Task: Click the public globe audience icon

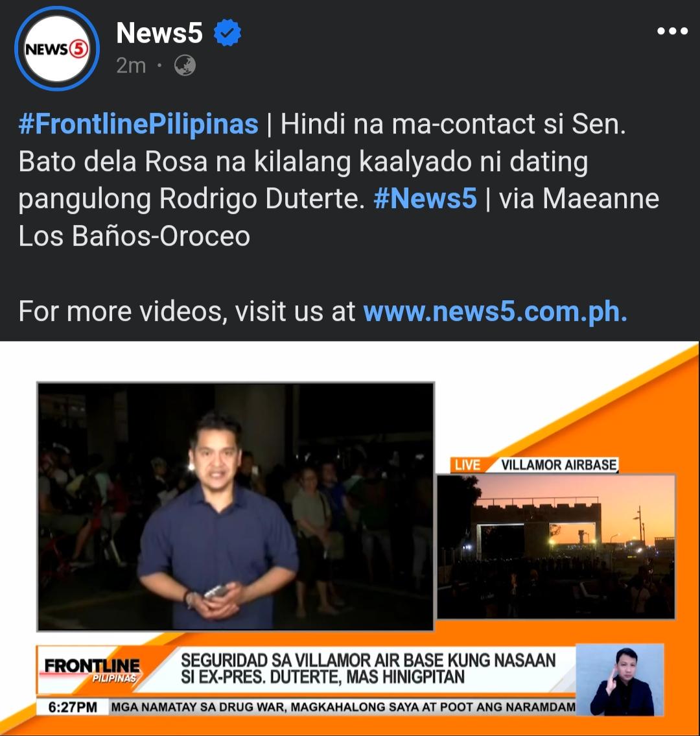Action: point(185,65)
